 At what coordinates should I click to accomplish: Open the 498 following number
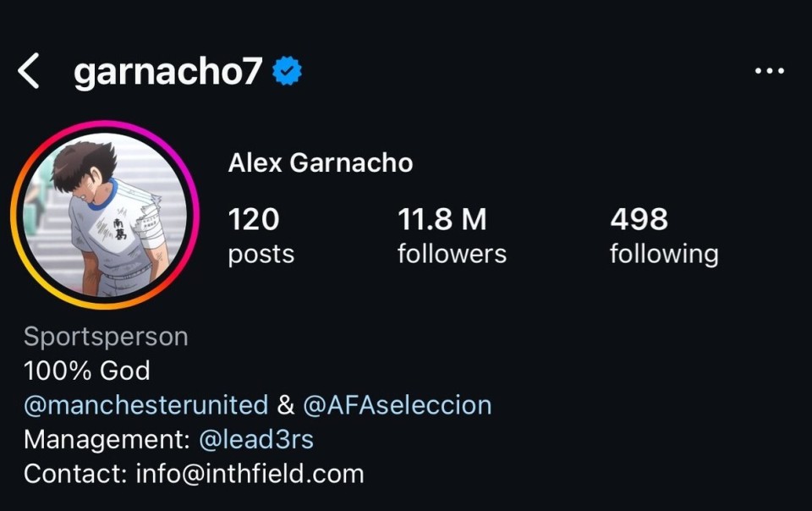tap(639, 219)
